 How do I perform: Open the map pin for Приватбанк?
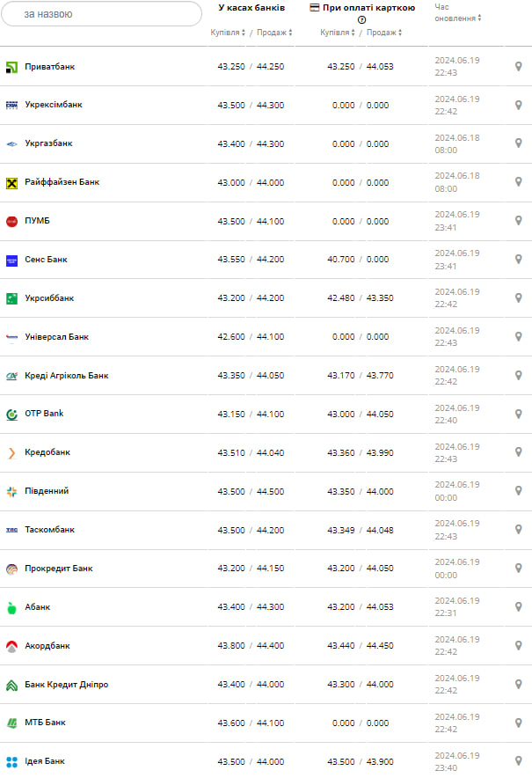pos(518,67)
